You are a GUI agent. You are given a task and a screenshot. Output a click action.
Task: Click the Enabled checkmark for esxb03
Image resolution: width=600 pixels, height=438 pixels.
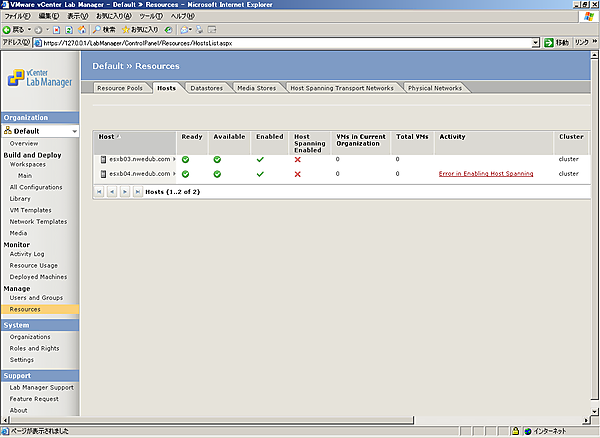pos(260,159)
